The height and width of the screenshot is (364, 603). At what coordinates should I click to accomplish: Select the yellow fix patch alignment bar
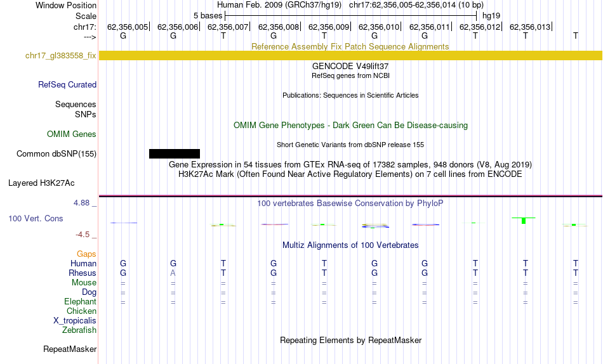coord(350,55)
